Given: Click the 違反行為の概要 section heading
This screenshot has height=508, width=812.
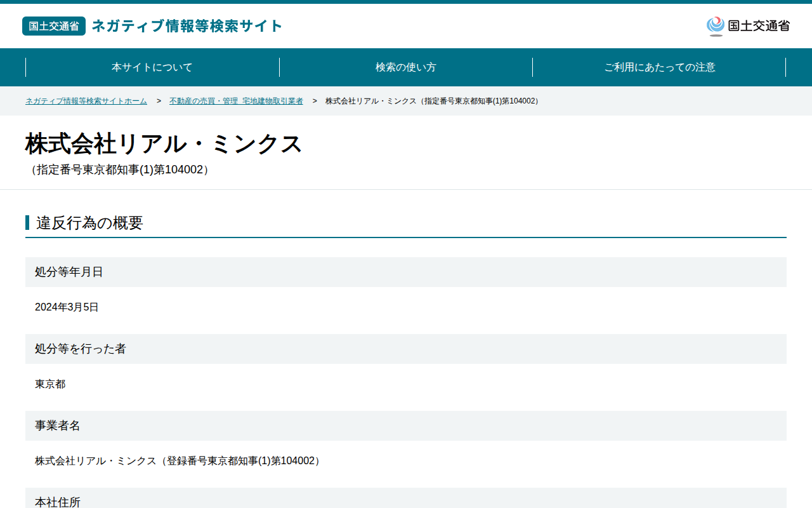Looking at the screenshot, I should tap(89, 223).
